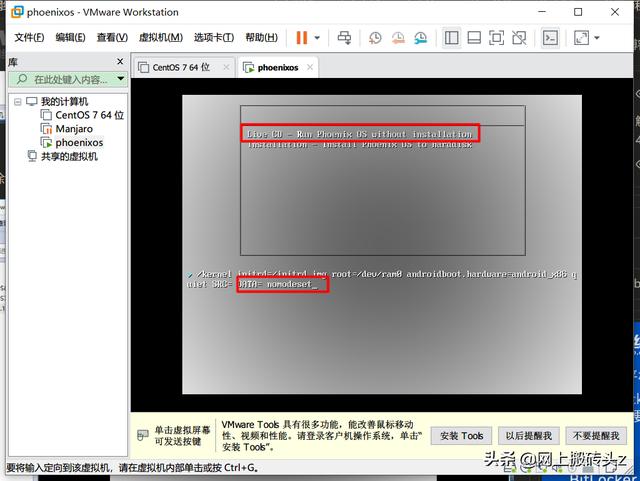Open the 帮助(H) menu
The image size is (640, 481).
pos(262,38)
